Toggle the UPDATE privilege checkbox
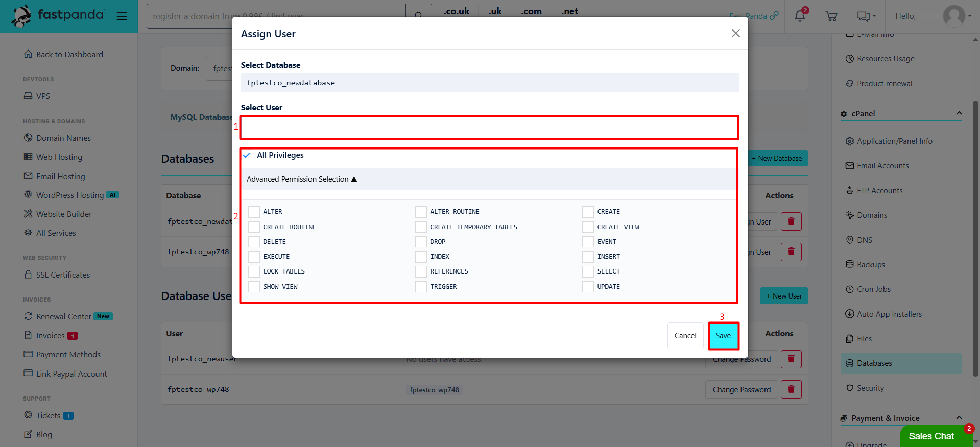The height and width of the screenshot is (447, 980). pyautogui.click(x=588, y=286)
